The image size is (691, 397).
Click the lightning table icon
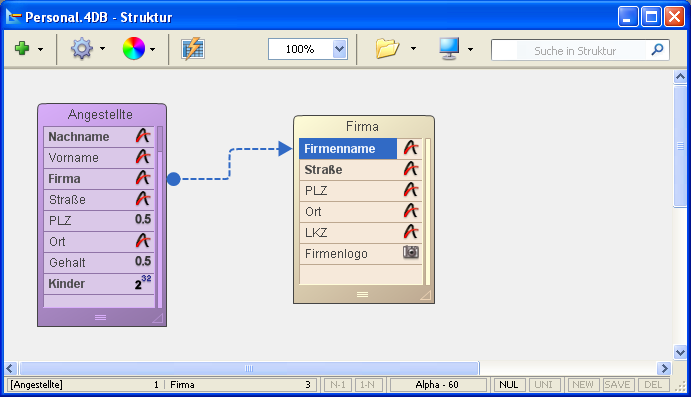click(193, 48)
